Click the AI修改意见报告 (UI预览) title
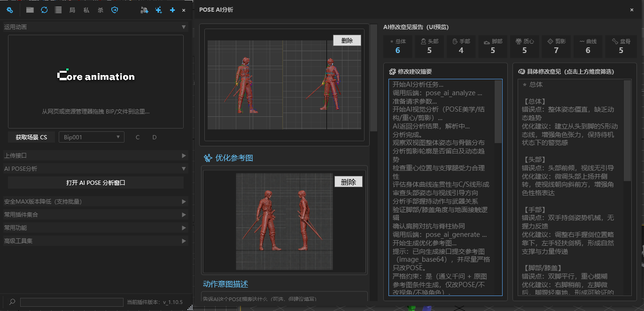 click(416, 27)
